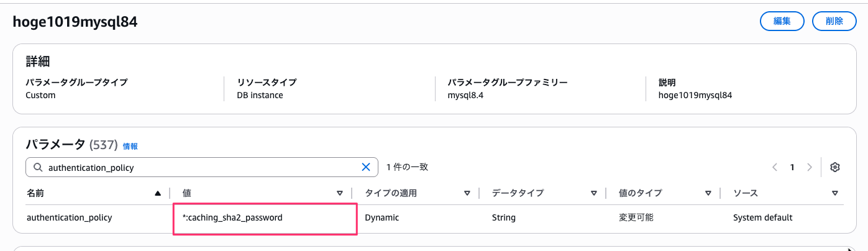Open table preferences gear icon
868x251 pixels.
835,167
